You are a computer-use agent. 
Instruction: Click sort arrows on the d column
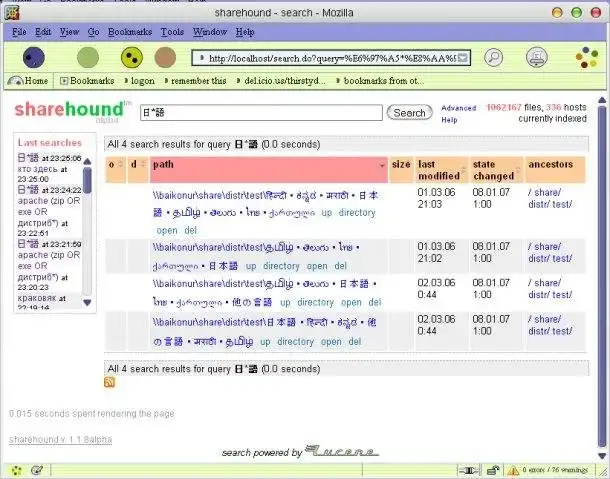[143, 164]
